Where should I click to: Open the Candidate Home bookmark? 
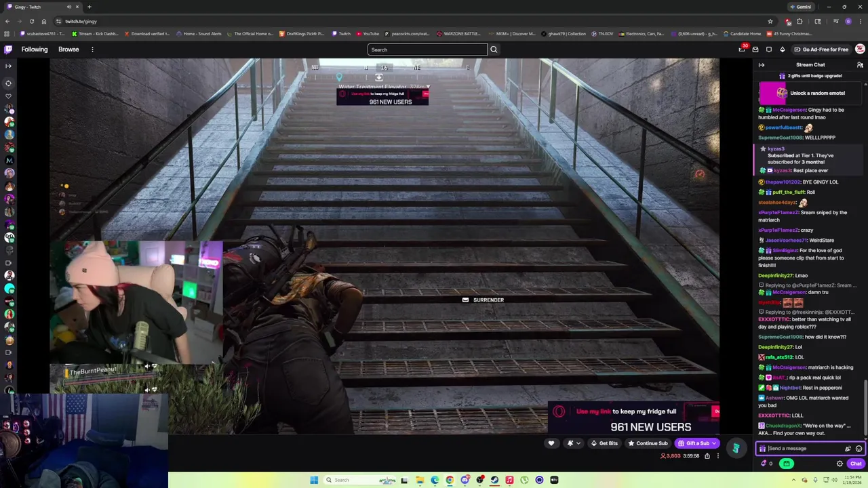click(x=742, y=33)
